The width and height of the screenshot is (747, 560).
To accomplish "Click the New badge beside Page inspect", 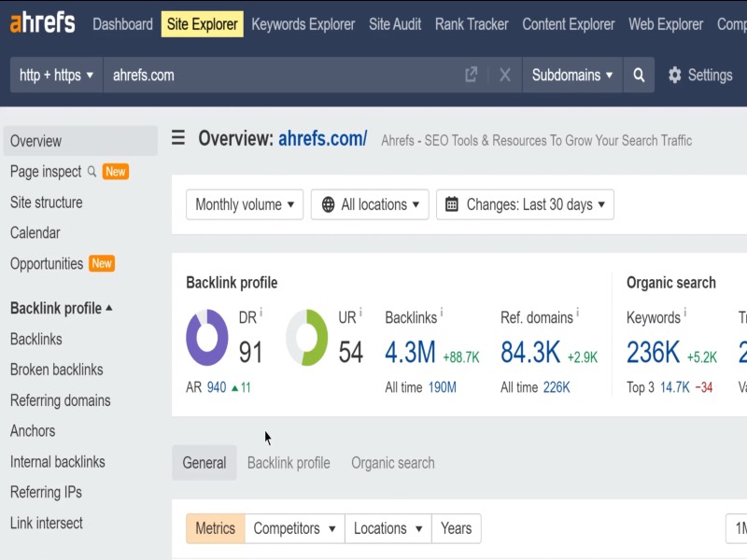I will click(x=116, y=172).
